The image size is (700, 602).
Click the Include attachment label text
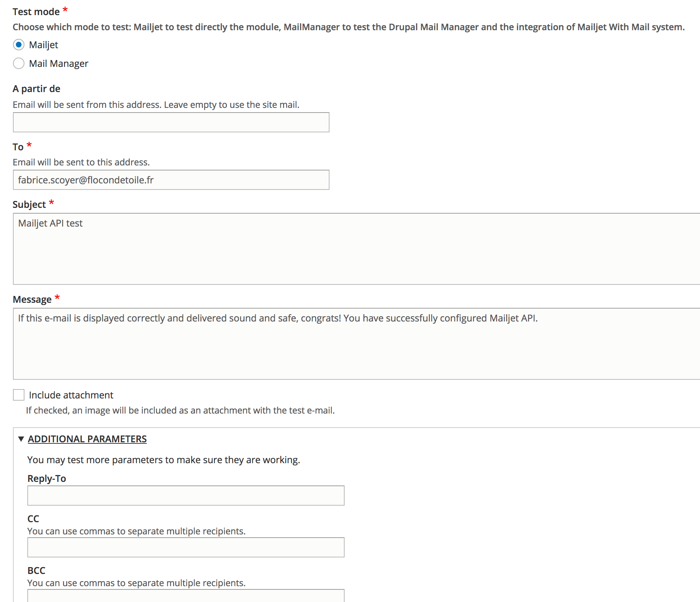[x=71, y=395]
